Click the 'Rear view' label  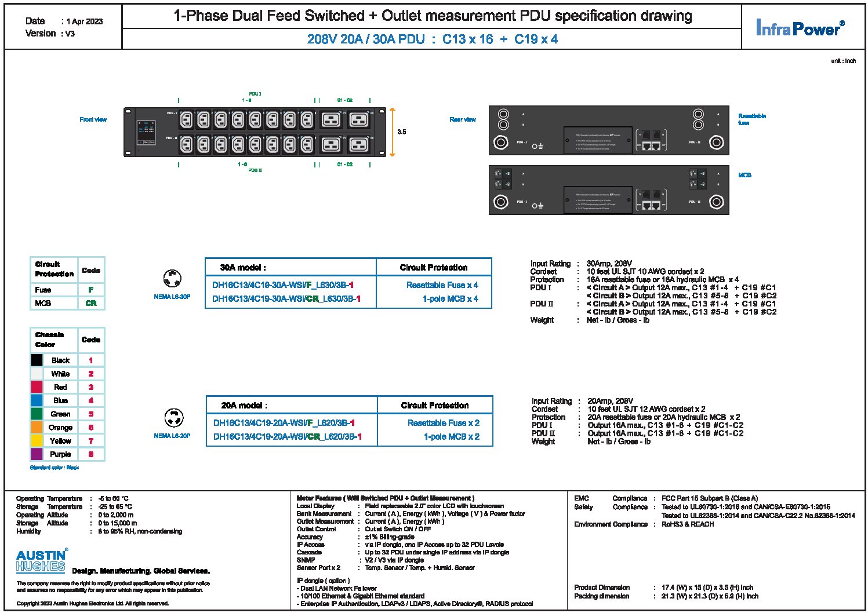tap(463, 119)
